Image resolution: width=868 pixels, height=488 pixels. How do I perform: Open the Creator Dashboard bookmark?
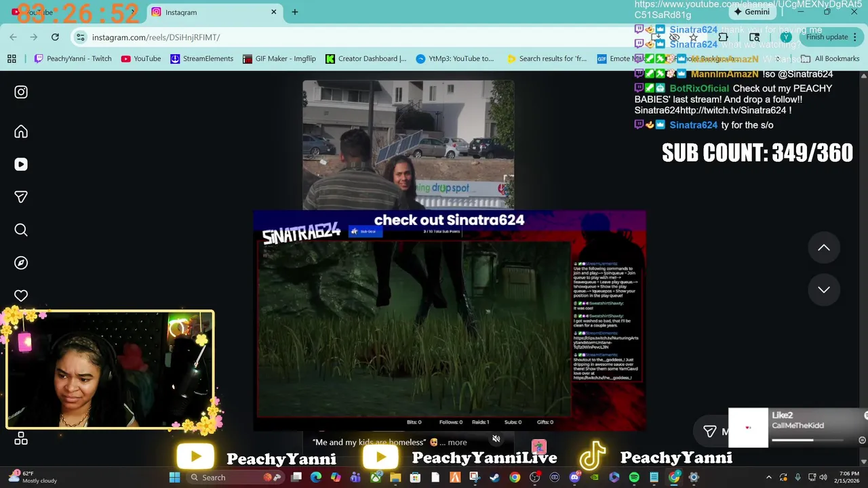pos(366,59)
